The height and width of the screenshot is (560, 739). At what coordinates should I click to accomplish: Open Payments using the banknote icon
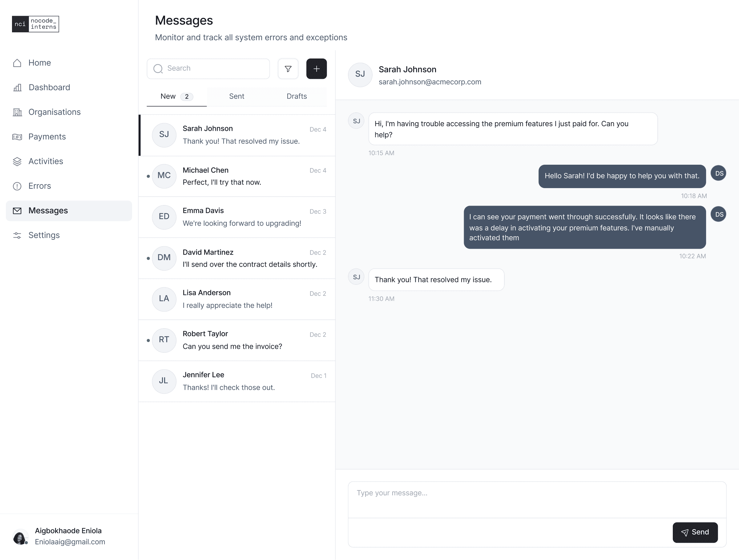[x=17, y=137]
